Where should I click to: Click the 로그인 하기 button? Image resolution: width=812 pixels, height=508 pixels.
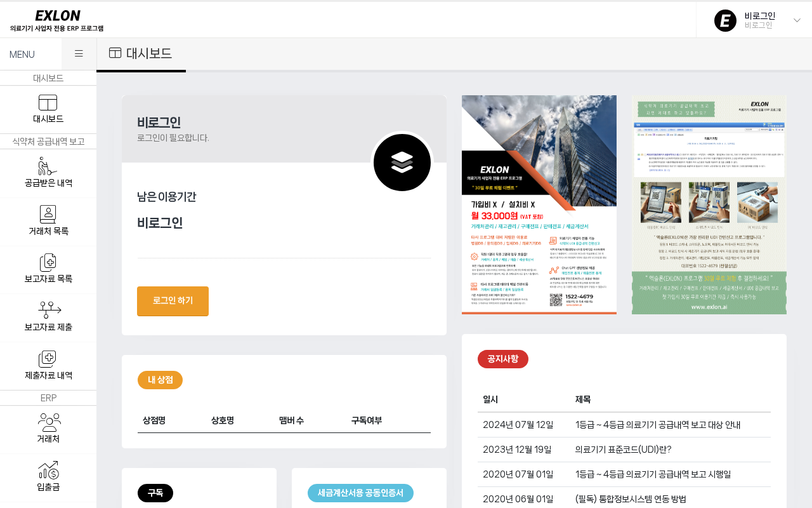173,301
